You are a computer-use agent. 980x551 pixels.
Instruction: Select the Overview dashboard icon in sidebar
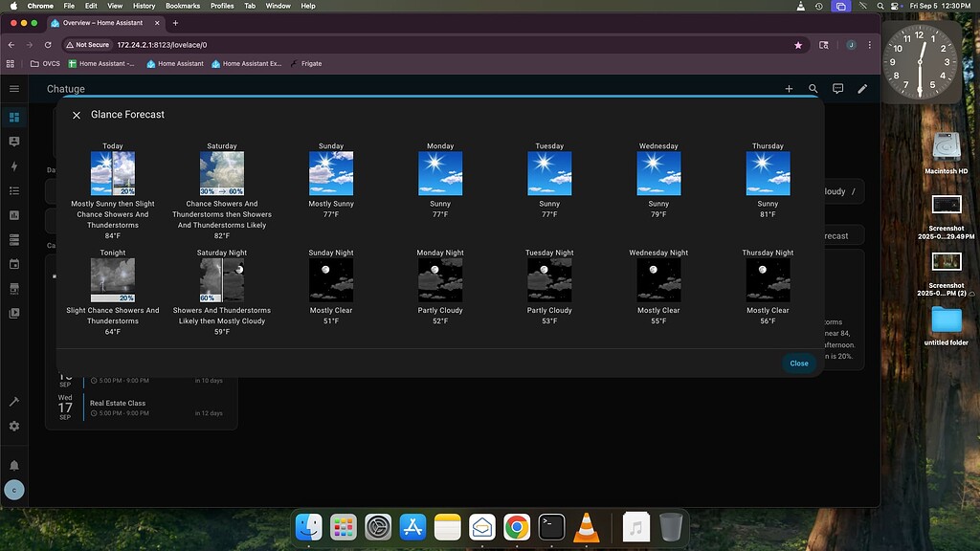(x=13, y=117)
